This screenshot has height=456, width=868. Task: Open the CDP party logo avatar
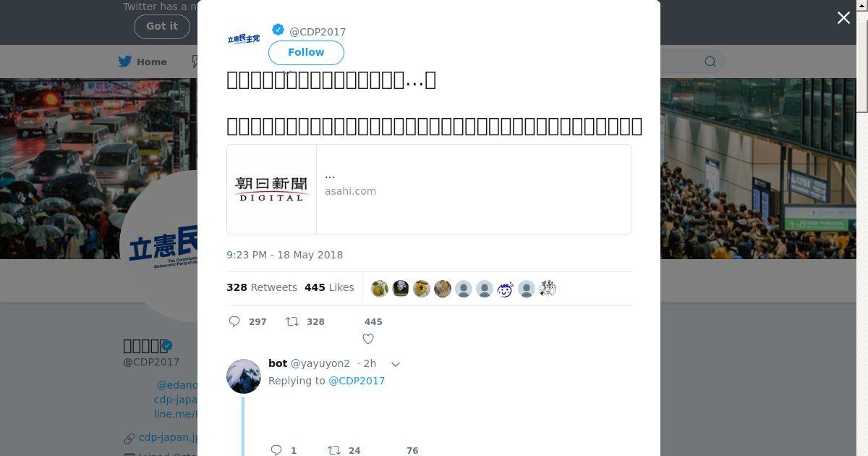244,39
